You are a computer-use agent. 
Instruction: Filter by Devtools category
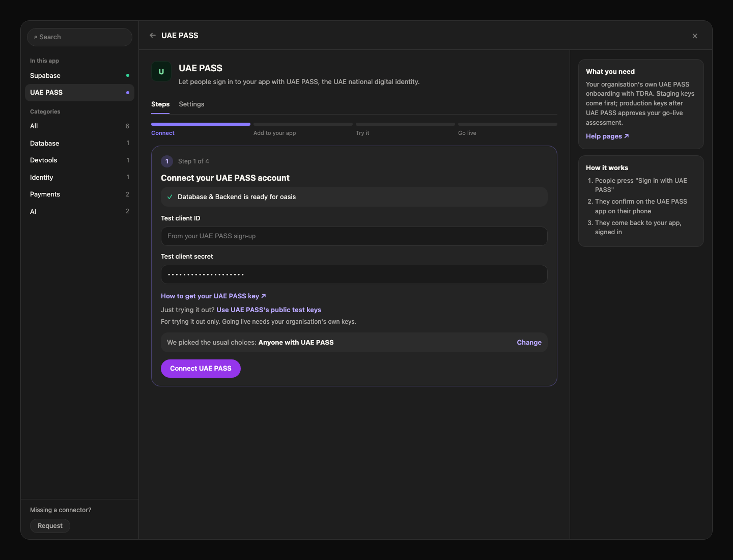(79, 160)
